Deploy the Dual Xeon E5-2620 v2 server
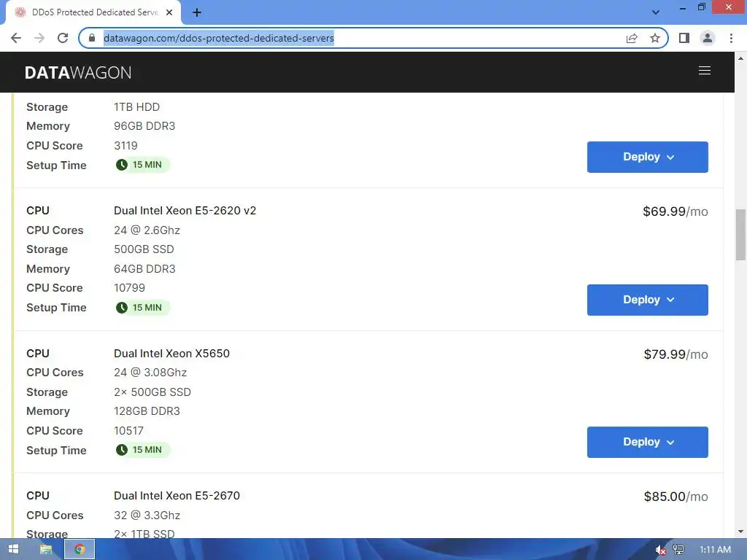 (648, 300)
